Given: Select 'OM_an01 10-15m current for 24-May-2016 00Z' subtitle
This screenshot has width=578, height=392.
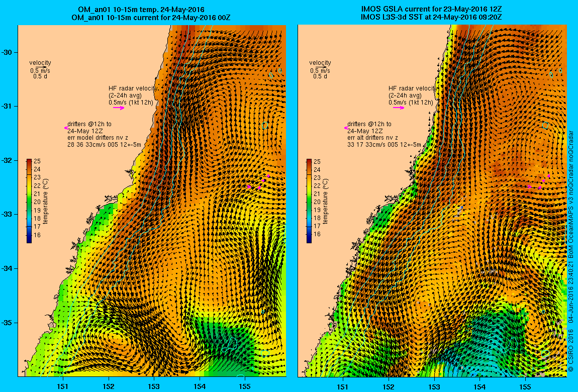Looking at the screenshot, I should coord(151,17).
